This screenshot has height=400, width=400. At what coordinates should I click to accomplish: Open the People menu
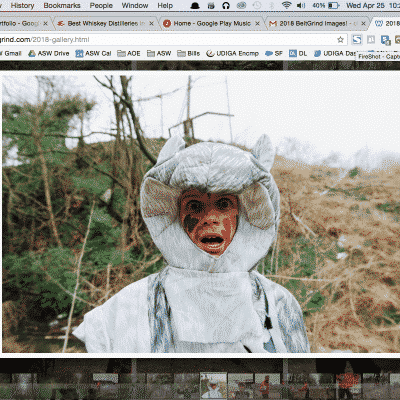pyautogui.click(x=101, y=6)
